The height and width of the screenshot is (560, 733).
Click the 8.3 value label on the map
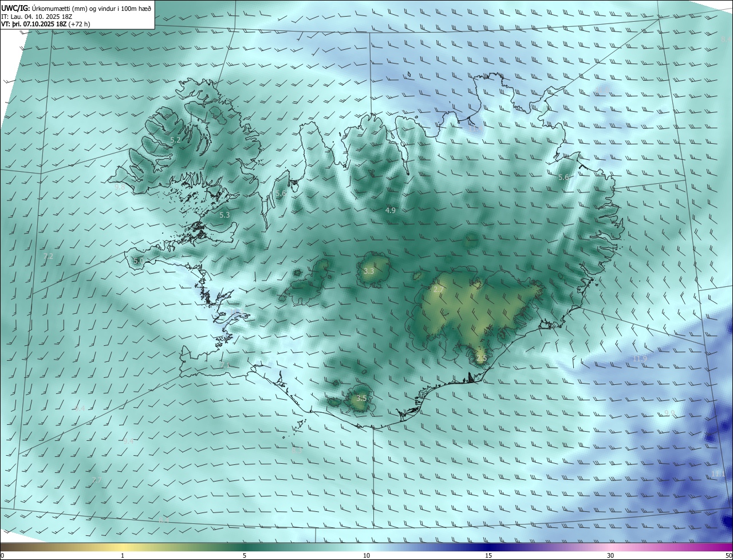(297, 450)
